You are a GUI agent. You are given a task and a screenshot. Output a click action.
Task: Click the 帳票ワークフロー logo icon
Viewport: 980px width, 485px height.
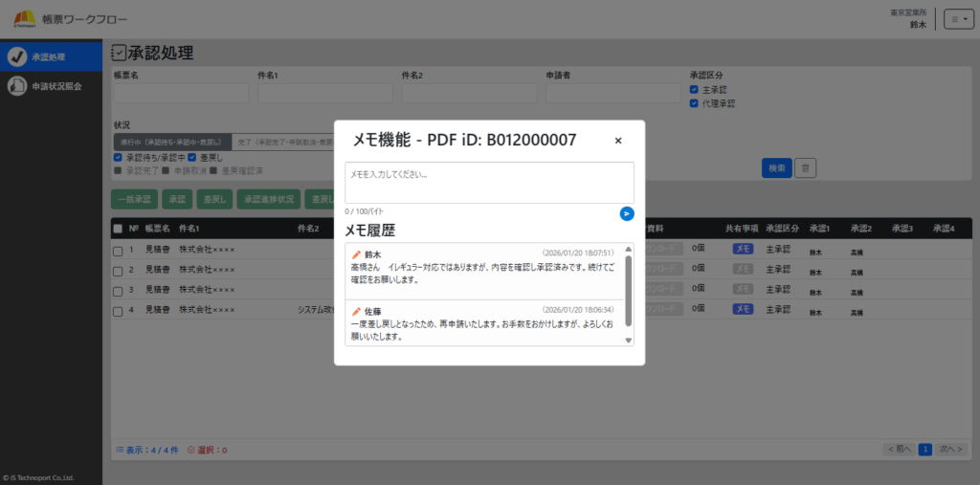[x=25, y=18]
